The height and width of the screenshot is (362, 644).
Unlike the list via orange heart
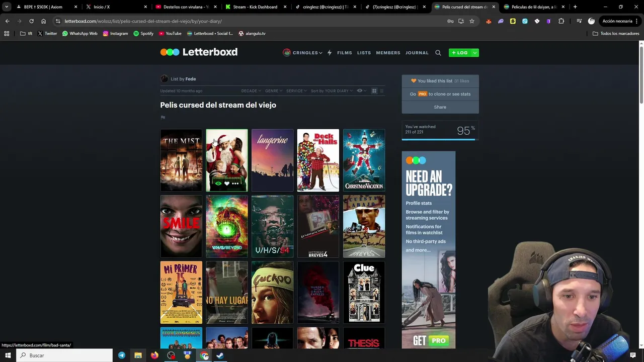tap(414, 81)
